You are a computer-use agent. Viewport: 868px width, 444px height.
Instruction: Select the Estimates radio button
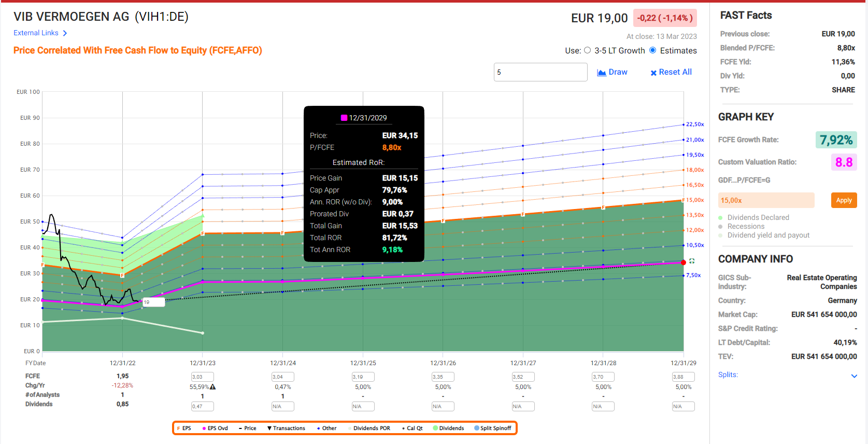653,50
